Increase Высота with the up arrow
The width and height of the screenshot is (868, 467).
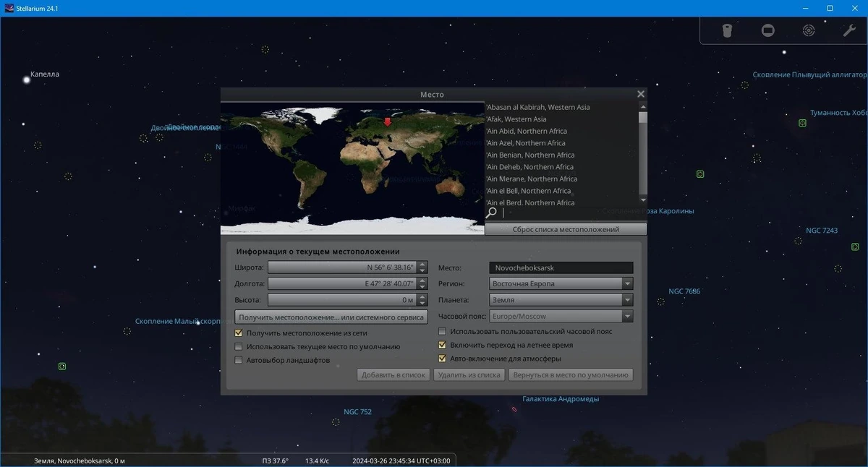(422, 296)
